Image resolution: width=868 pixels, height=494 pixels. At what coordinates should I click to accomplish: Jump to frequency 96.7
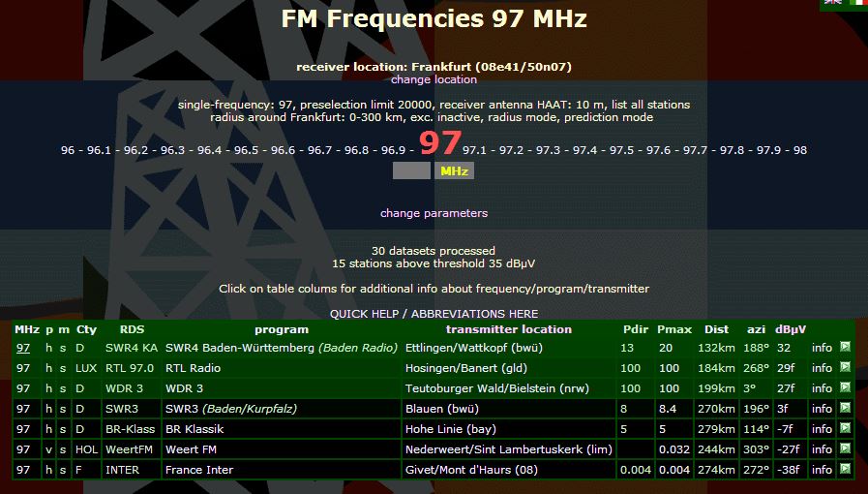[x=320, y=150]
